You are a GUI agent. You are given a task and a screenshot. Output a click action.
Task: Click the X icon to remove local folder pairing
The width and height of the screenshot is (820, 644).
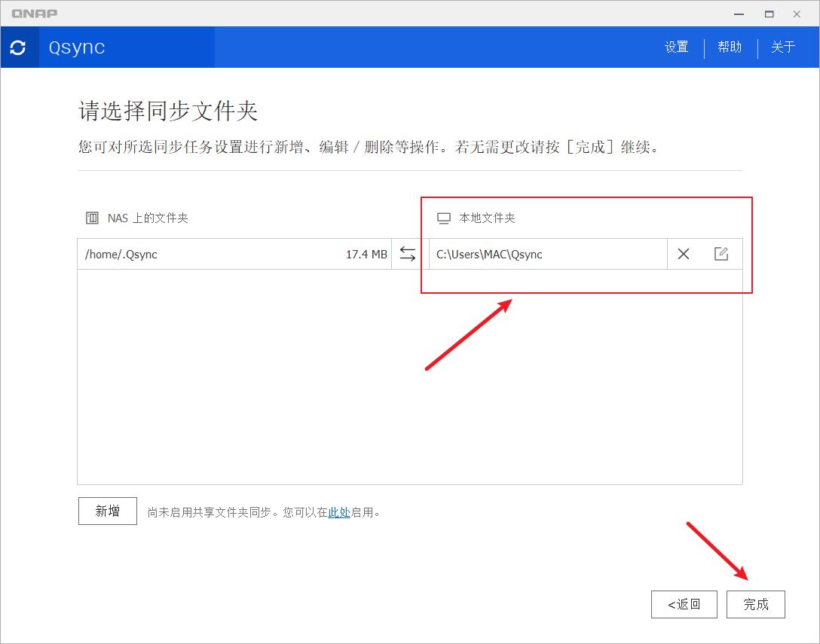tap(684, 254)
